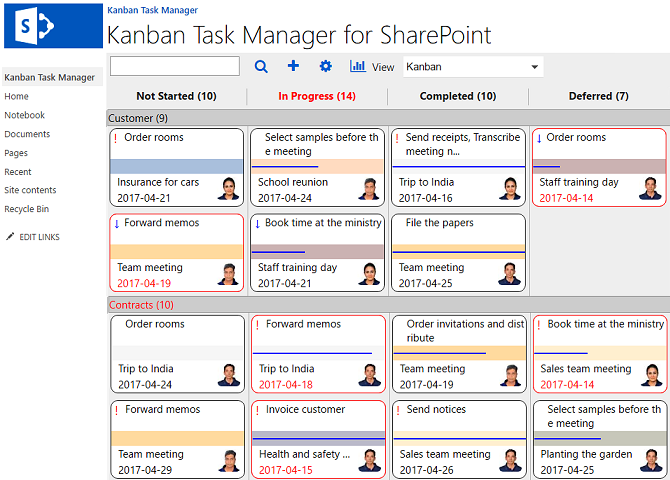
Task: Click the In Progress (14) column header
Action: click(x=317, y=96)
